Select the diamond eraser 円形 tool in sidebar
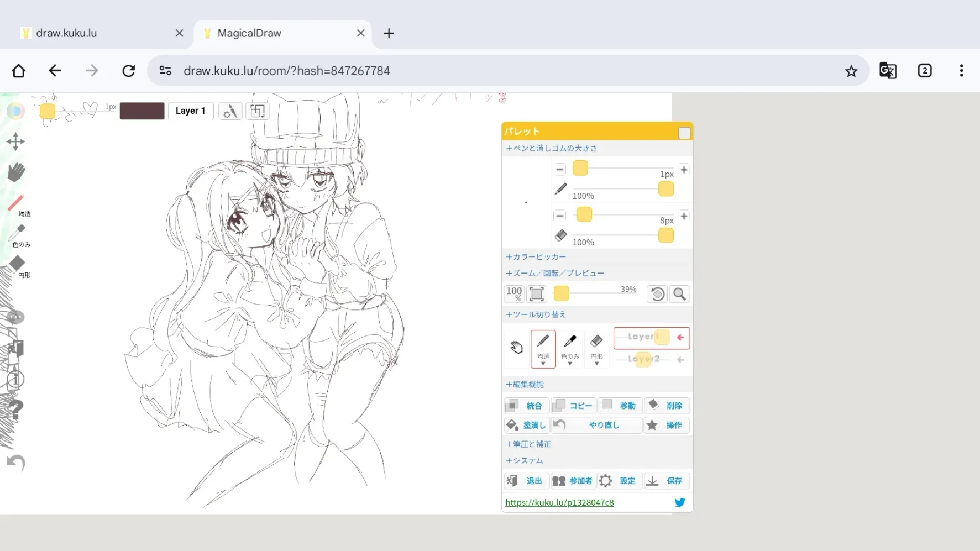This screenshot has width=980, height=551. pos(18,266)
